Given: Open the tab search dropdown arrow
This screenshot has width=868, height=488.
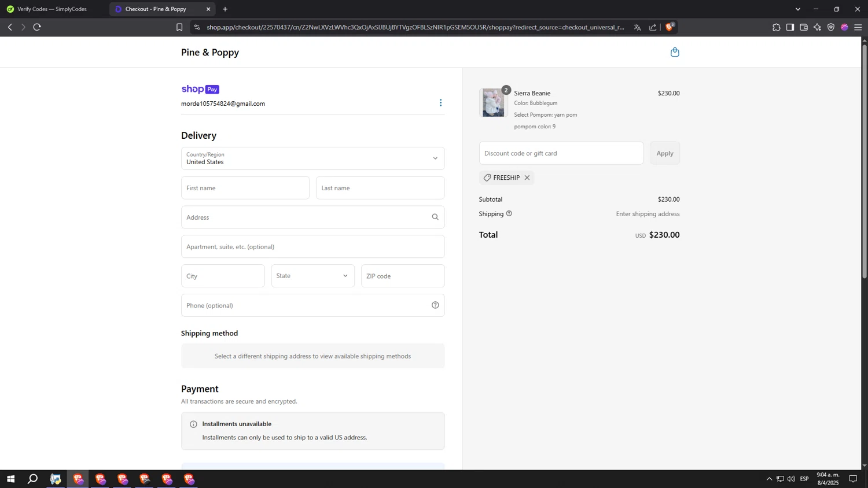Looking at the screenshot, I should [798, 9].
